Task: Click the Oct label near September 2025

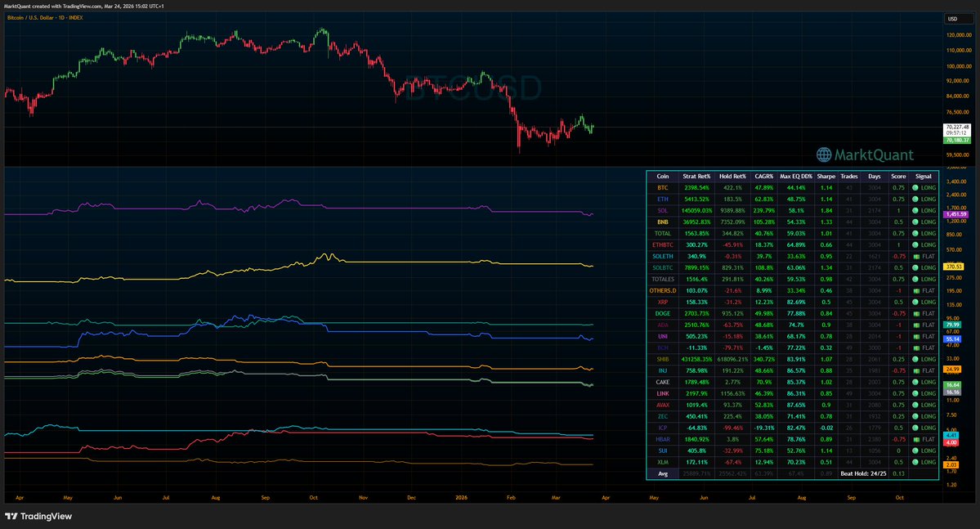Action: tap(314, 498)
